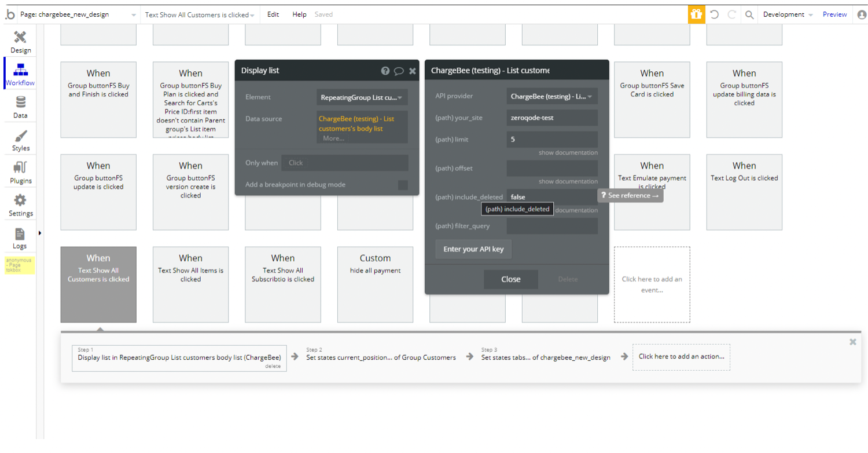Open the Workflow tab in sidebar
Screen dimensions: 868x453
click(20, 74)
